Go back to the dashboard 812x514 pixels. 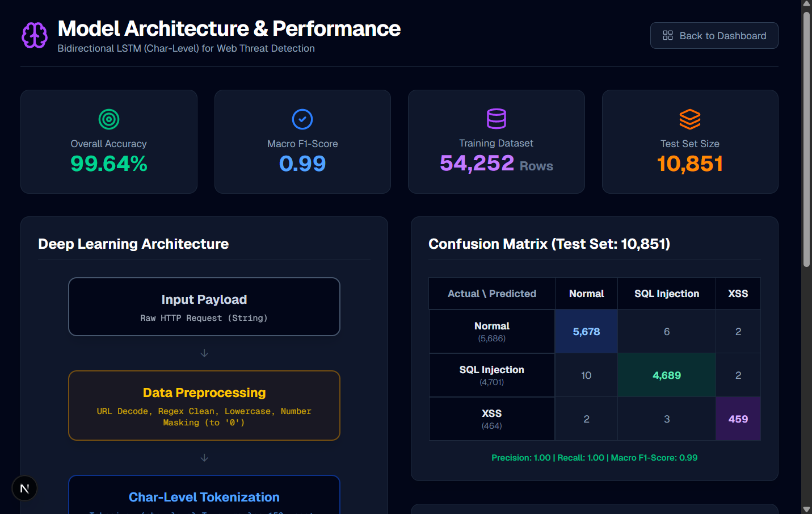[714, 36]
